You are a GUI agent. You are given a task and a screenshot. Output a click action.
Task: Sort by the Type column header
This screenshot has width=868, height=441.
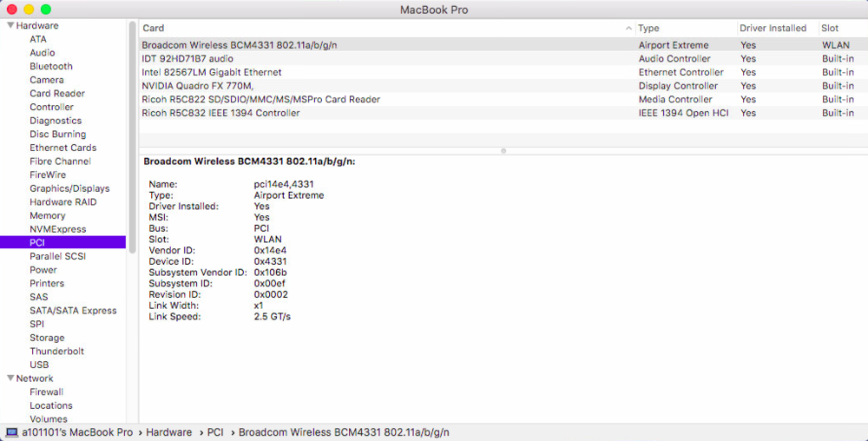[x=686, y=29]
